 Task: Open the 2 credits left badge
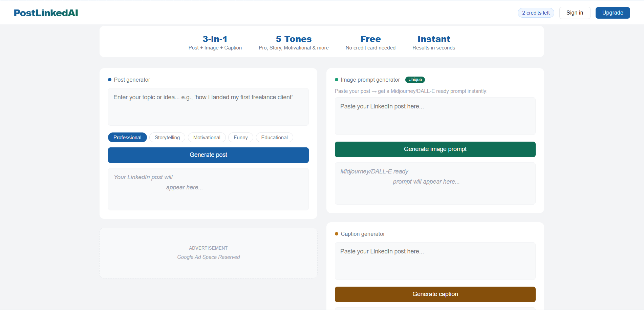tap(536, 13)
